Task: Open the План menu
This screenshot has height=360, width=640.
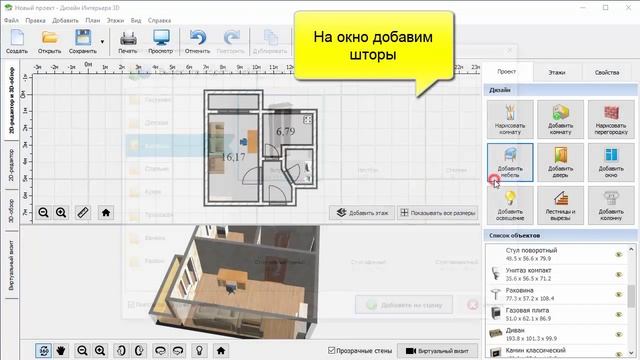Action: [x=93, y=20]
